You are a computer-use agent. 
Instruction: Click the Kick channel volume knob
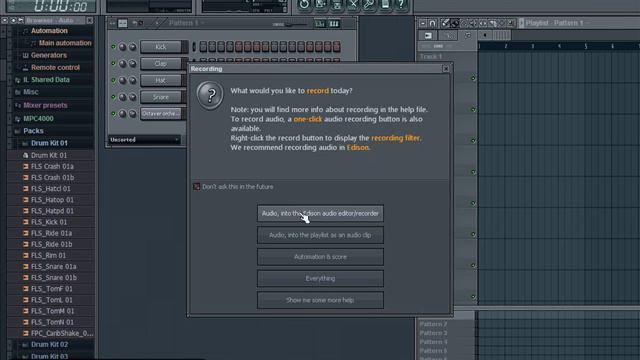133,47
